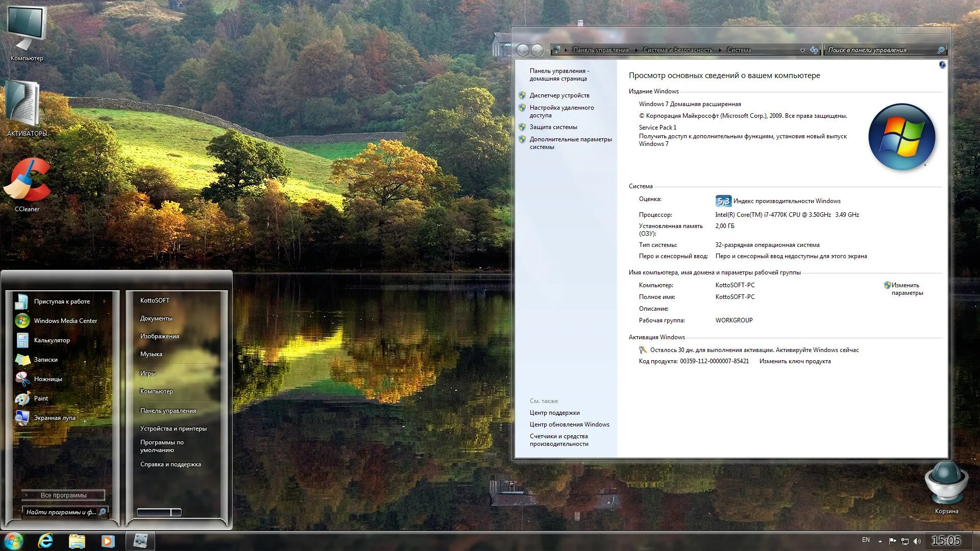Open Windows Media Player from taskbar
Image resolution: width=980 pixels, height=551 pixels.
tap(108, 541)
